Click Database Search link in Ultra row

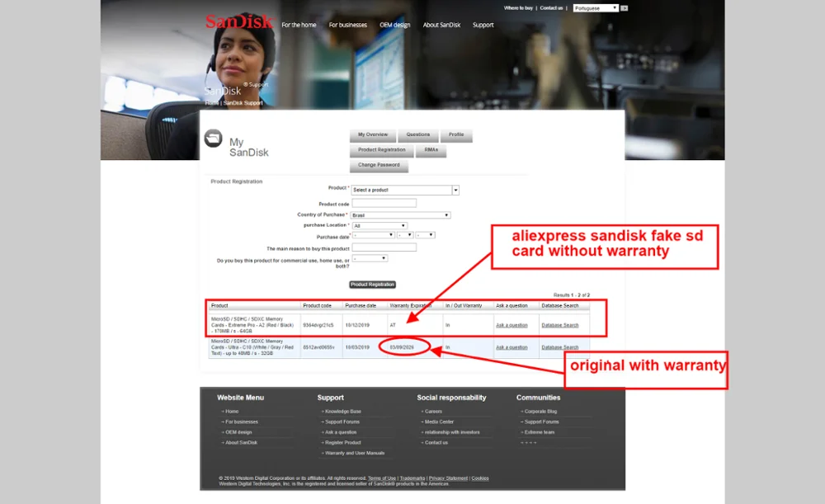tap(560, 348)
